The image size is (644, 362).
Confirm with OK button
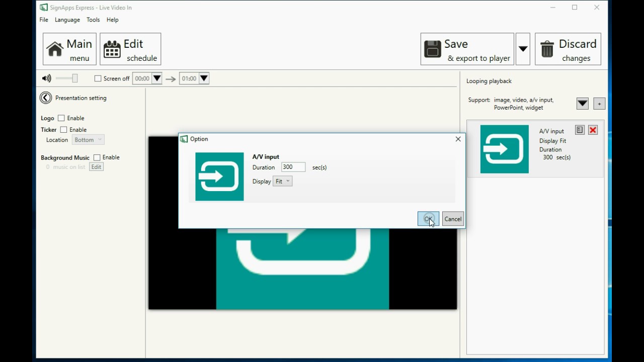coord(428,219)
